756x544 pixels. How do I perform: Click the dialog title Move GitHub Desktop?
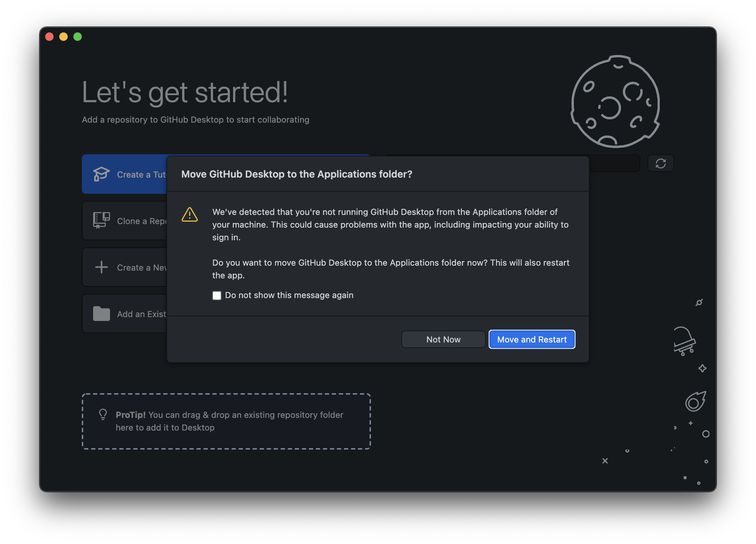297,174
